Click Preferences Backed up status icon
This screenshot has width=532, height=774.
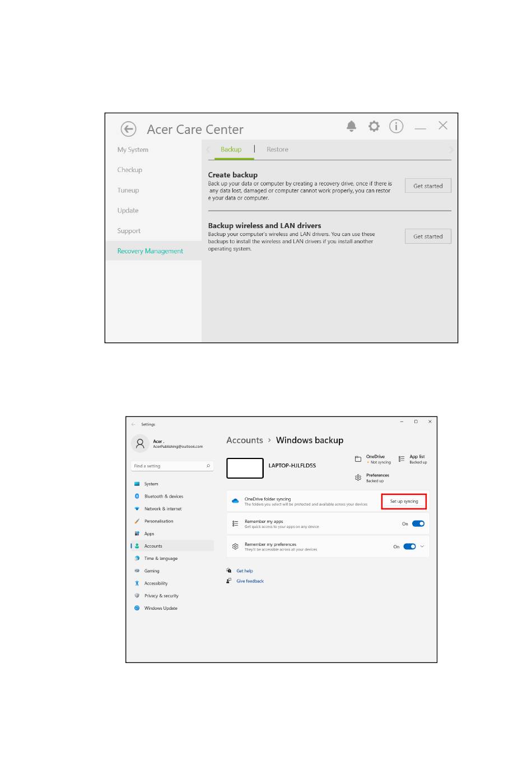[x=358, y=478]
